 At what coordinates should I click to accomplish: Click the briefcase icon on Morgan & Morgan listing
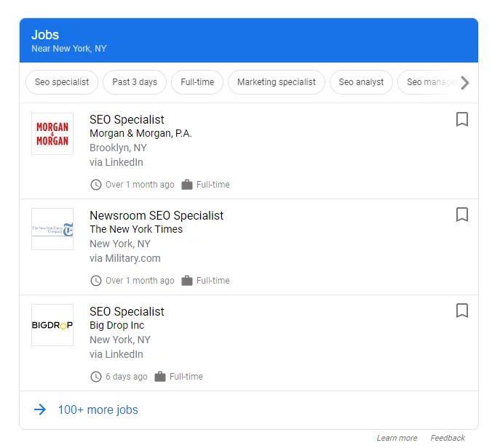point(187,185)
